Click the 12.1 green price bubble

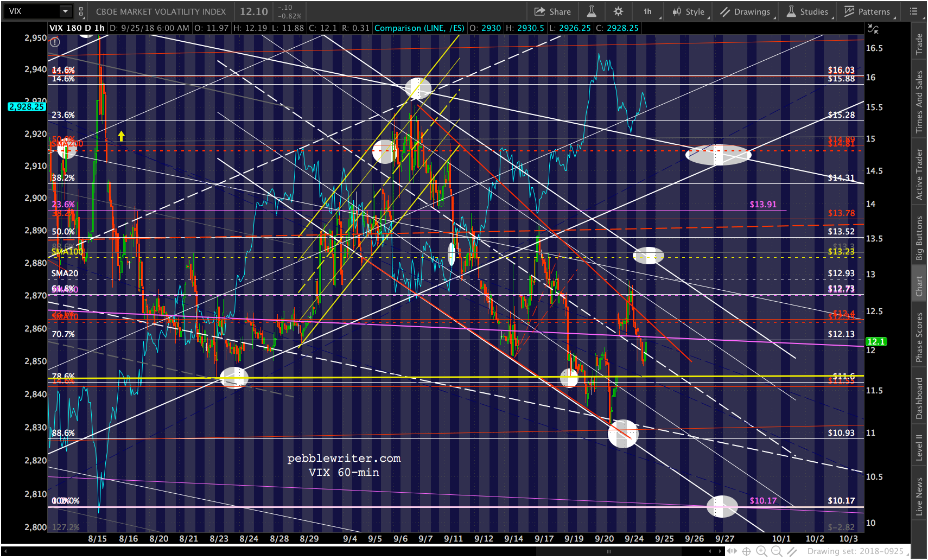(876, 341)
